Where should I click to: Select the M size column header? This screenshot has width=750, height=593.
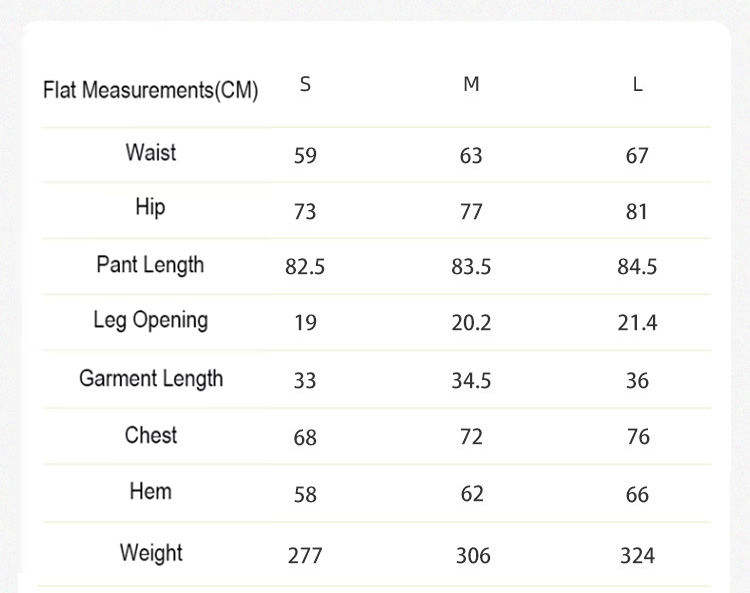pyautogui.click(x=471, y=84)
